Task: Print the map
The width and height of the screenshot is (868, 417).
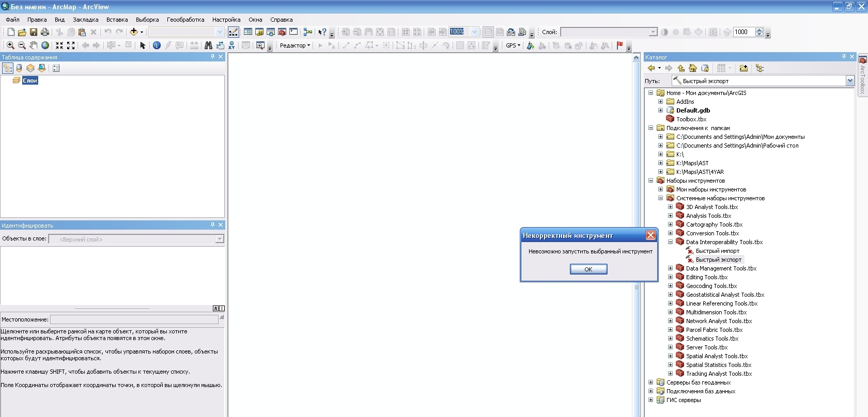Action: click(45, 32)
